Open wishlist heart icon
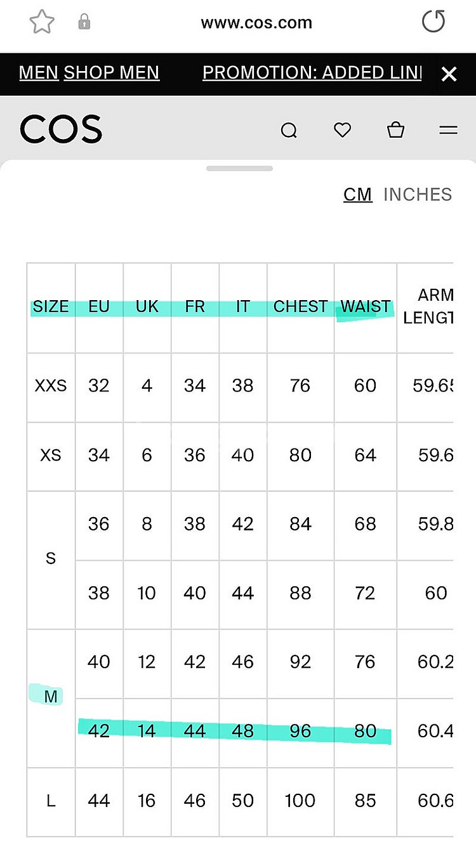 point(342,130)
